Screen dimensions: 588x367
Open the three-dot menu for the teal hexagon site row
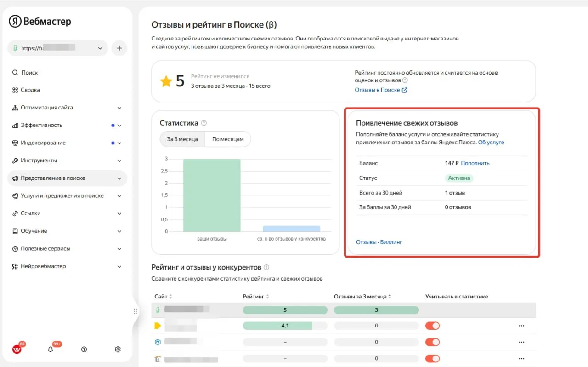(521, 342)
